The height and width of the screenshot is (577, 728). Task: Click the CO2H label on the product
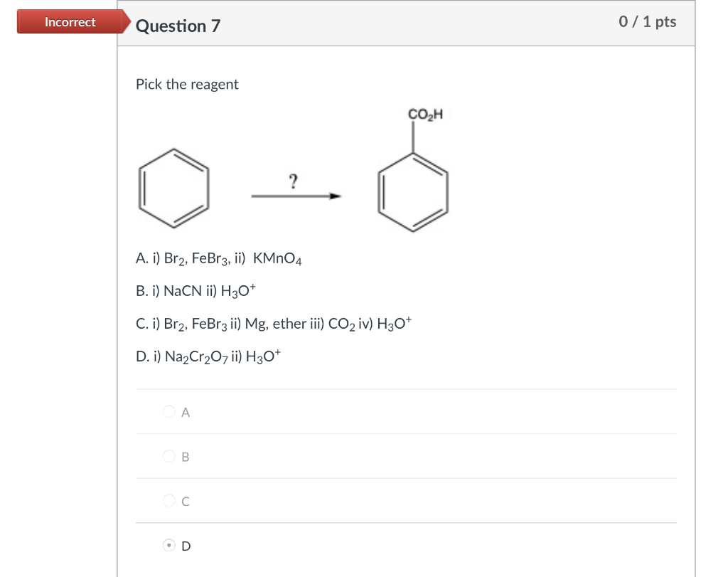[x=424, y=113]
